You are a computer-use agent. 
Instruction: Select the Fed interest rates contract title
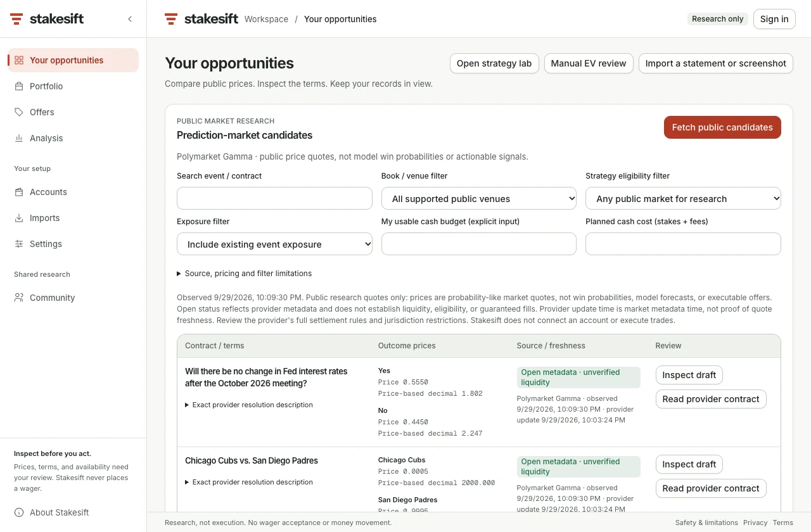[x=266, y=377]
